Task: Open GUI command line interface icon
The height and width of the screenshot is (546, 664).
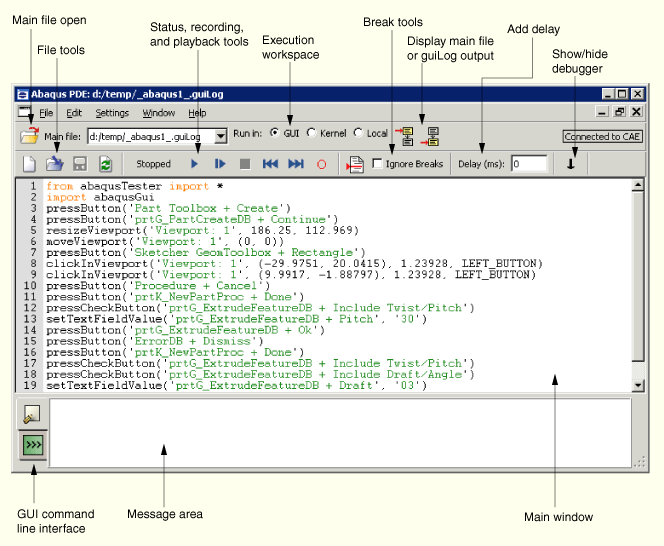Action: coord(33,445)
